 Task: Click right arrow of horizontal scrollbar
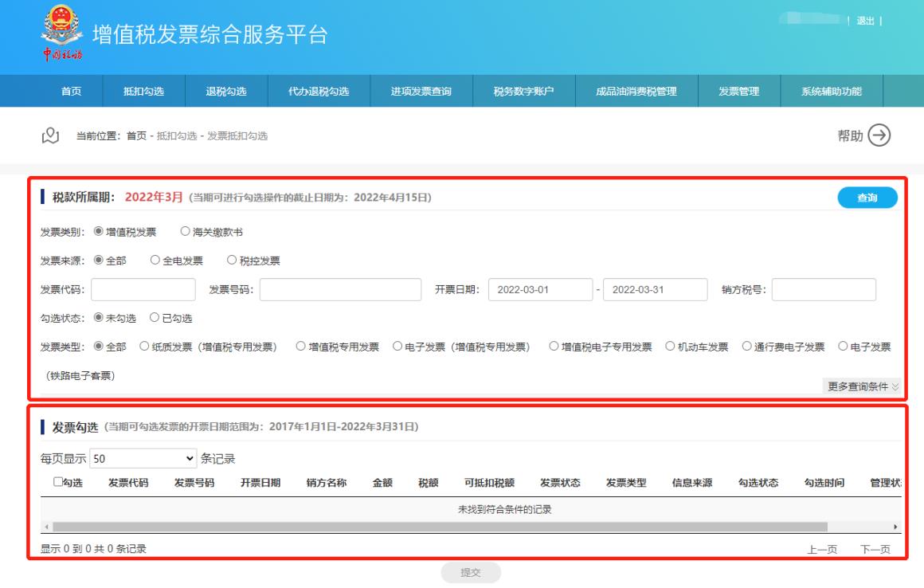pos(896,527)
